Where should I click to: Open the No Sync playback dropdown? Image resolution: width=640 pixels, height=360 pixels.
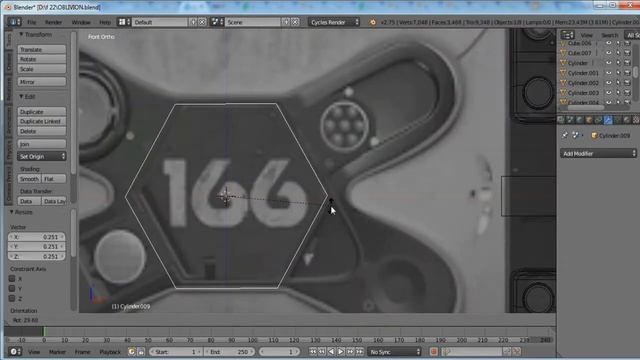click(394, 351)
